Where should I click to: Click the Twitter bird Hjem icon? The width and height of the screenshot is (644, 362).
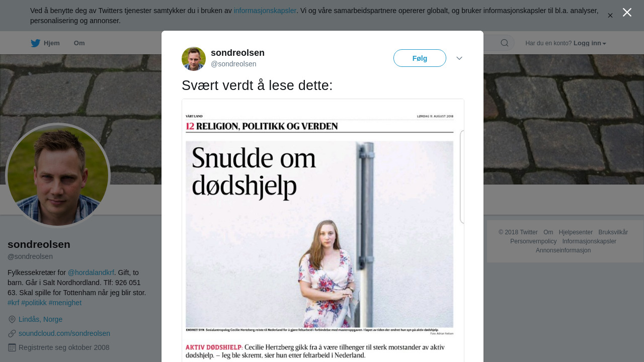click(35, 43)
